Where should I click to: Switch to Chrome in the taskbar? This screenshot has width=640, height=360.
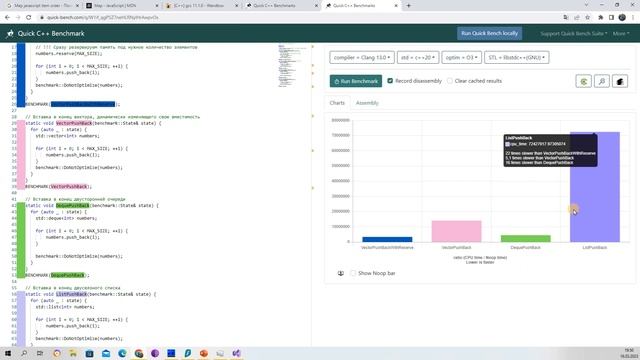click(138, 353)
